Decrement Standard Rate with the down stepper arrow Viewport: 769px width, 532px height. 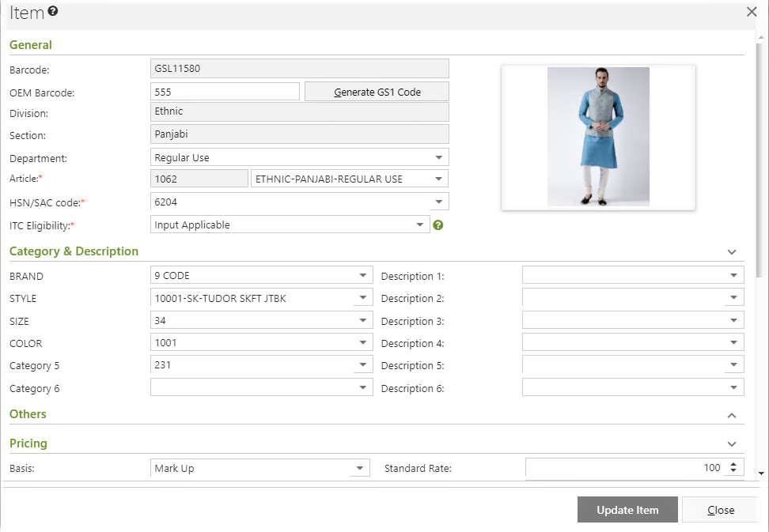coord(734,471)
